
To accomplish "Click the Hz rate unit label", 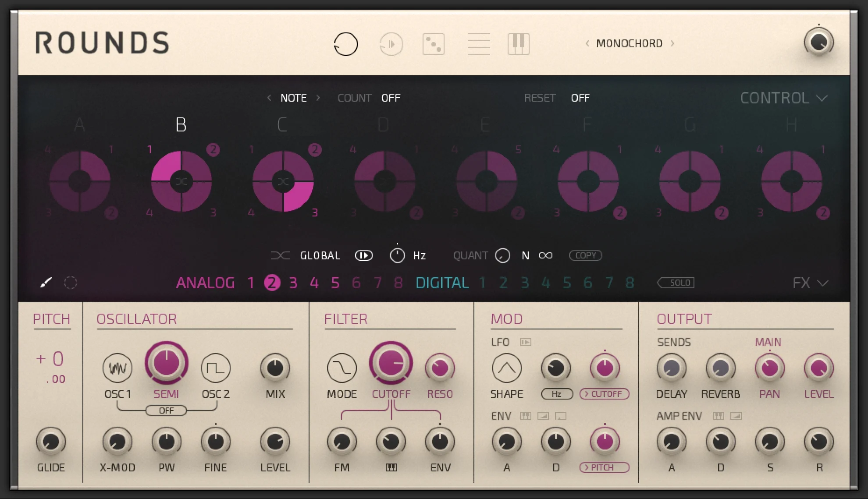I will click(419, 255).
